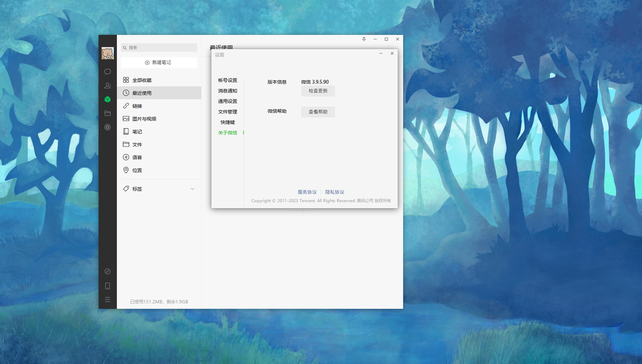The image size is (642, 364).
Task: Open the phone/mobile icon near the sidebar bottom
Action: tap(107, 285)
